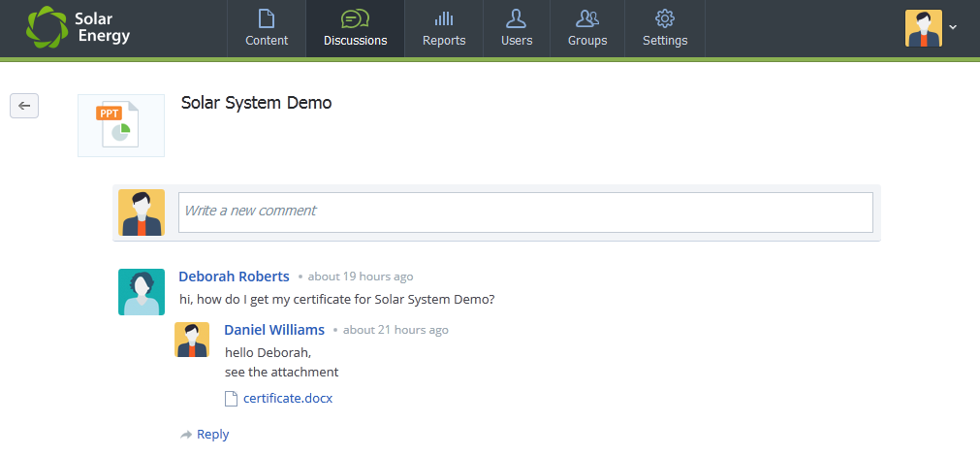The image size is (980, 456).
Task: Click Daniel Williams' avatar in reply
Action: point(192,340)
